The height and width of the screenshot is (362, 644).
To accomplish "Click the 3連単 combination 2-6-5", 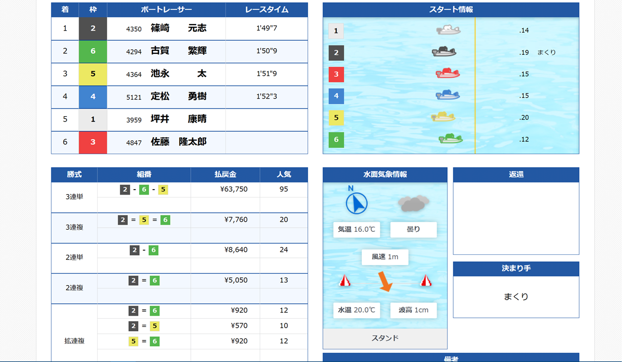I will pyautogui.click(x=144, y=190).
